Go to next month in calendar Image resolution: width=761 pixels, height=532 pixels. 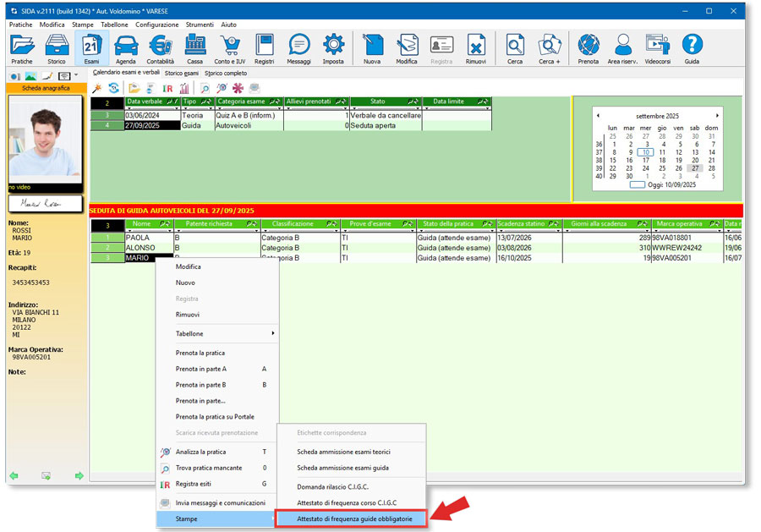click(x=718, y=115)
